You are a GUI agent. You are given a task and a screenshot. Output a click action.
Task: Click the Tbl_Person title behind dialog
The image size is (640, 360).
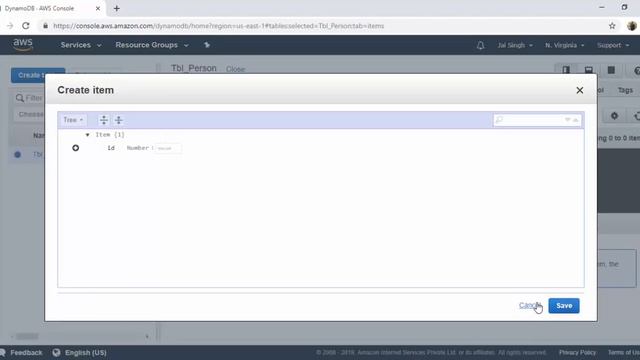(x=194, y=68)
